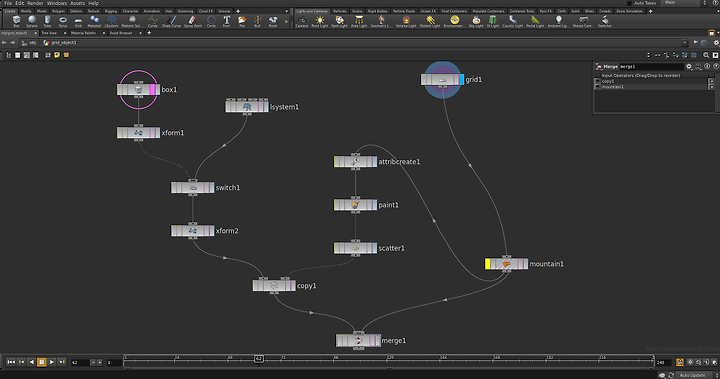Click the merge1 name input field
The width and height of the screenshot is (720, 379).
pos(651,67)
